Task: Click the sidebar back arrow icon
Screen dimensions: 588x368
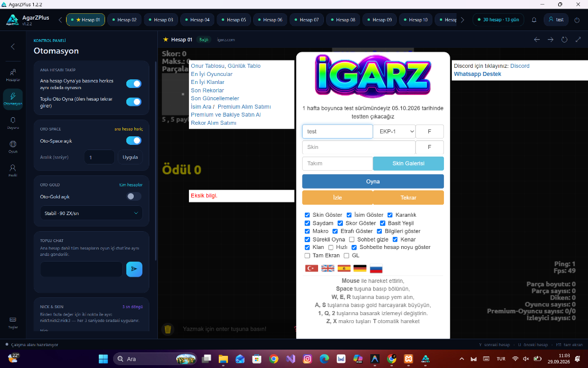Action: pos(13,47)
